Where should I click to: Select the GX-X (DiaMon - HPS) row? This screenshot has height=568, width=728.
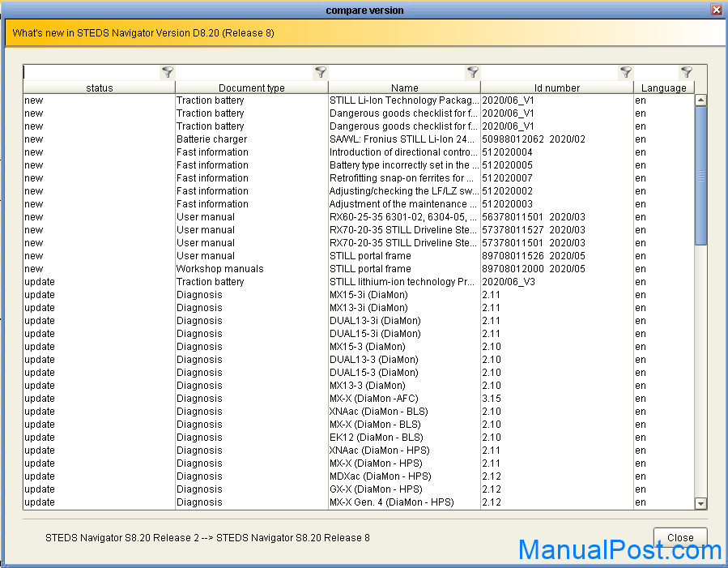click(359, 490)
